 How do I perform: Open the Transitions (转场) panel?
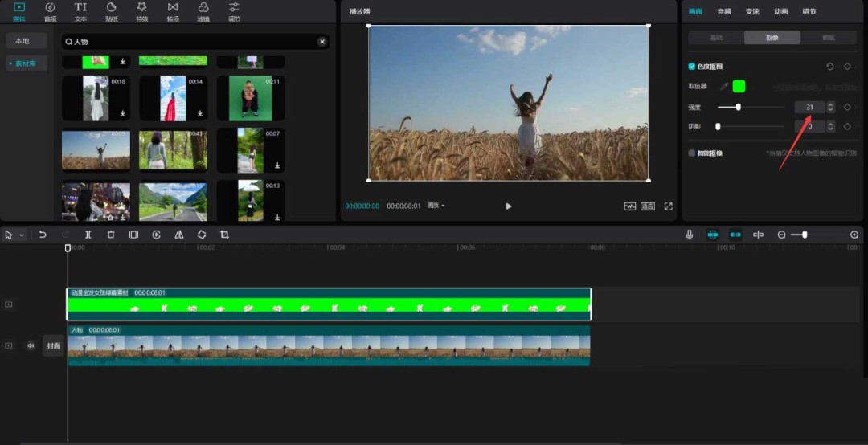[173, 10]
